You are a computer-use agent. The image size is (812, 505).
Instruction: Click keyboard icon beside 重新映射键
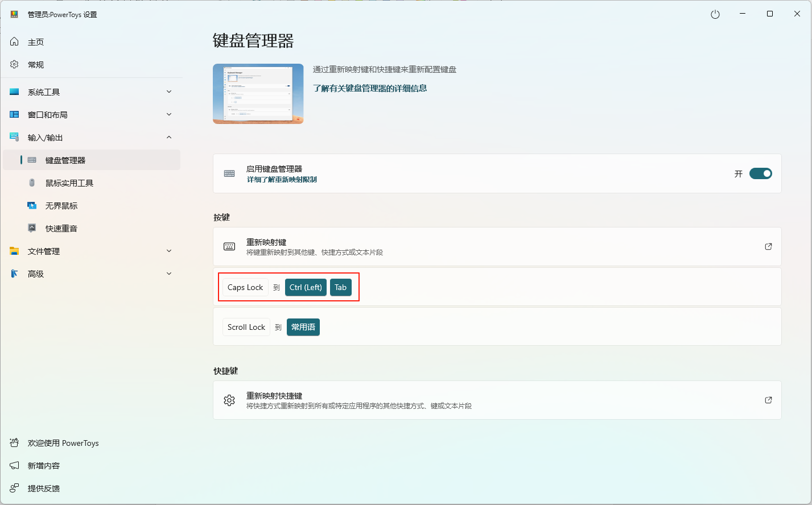tap(229, 246)
